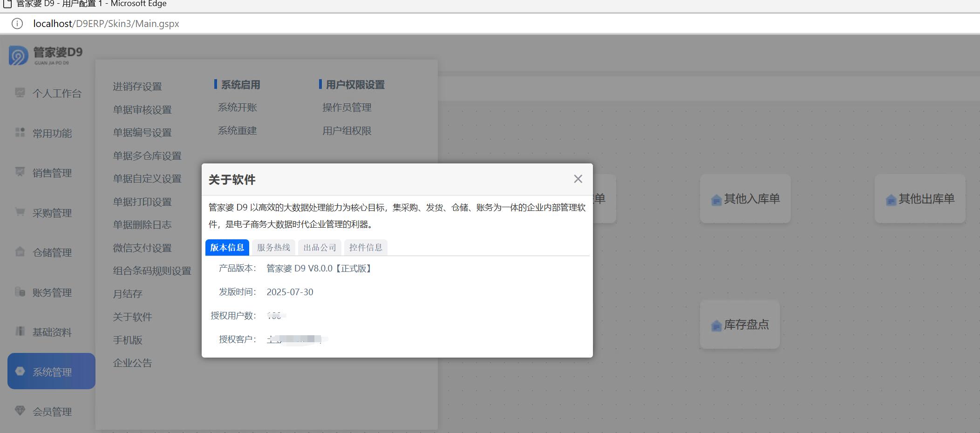This screenshot has width=980, height=433.
Task: Click the 销售管理 sidebar icon
Action: 20,172
